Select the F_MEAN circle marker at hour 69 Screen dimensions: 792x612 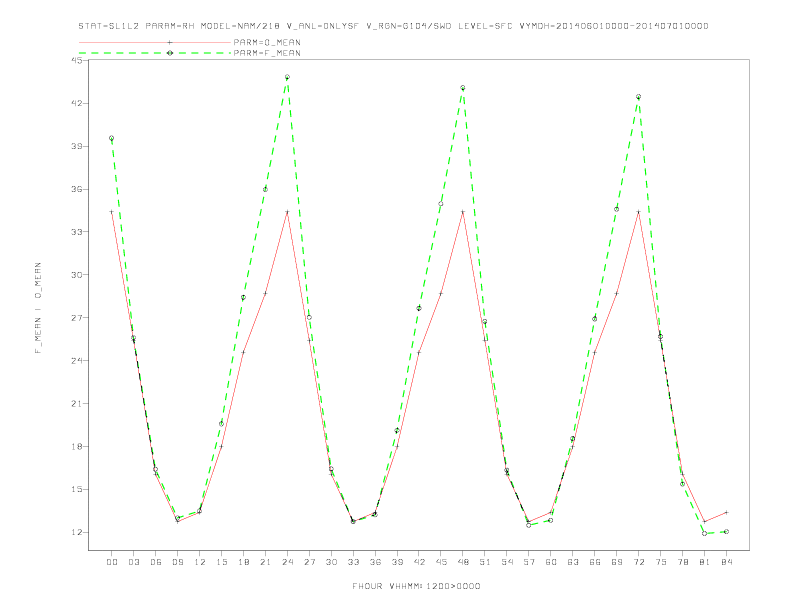[616, 209]
